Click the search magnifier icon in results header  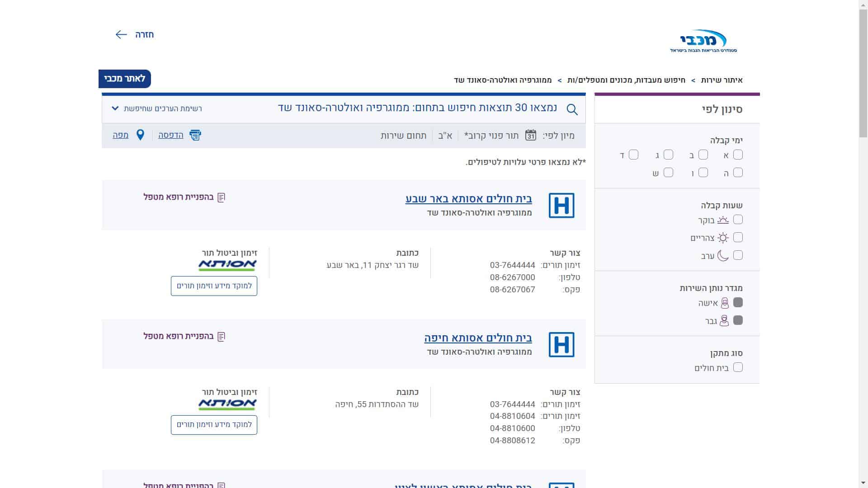[572, 109]
